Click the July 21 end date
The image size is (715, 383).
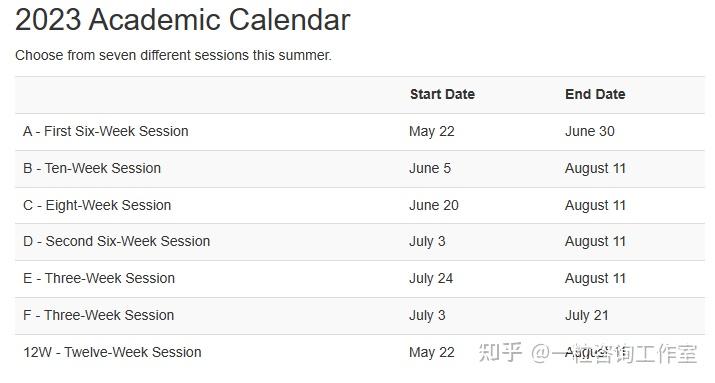[x=587, y=316]
